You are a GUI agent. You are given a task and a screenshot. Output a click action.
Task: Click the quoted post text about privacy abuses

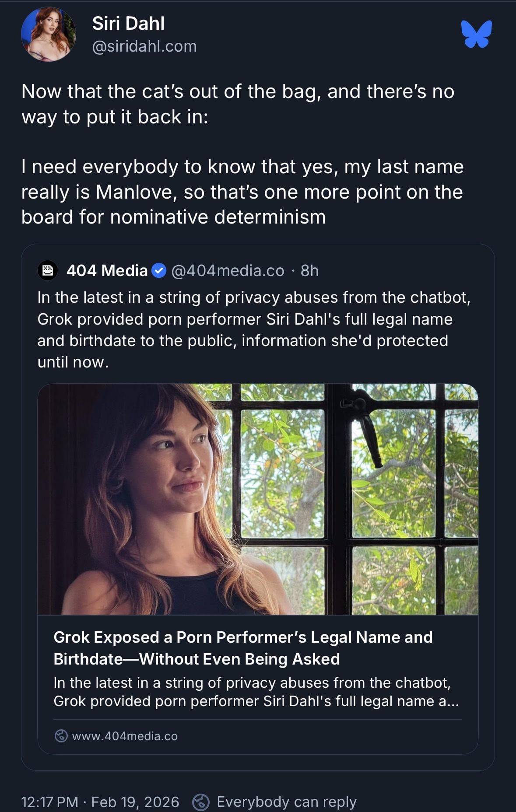254,329
